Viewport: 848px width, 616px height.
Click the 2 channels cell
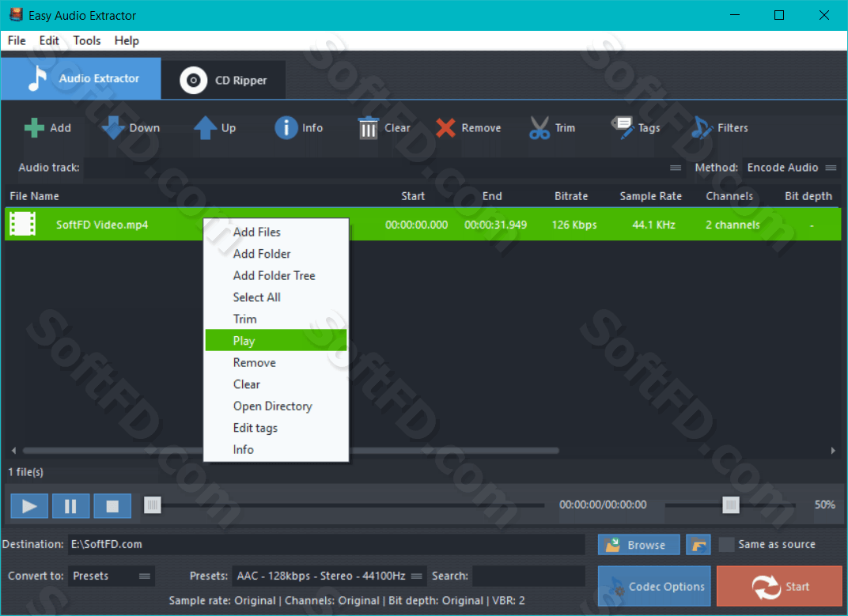coord(733,225)
